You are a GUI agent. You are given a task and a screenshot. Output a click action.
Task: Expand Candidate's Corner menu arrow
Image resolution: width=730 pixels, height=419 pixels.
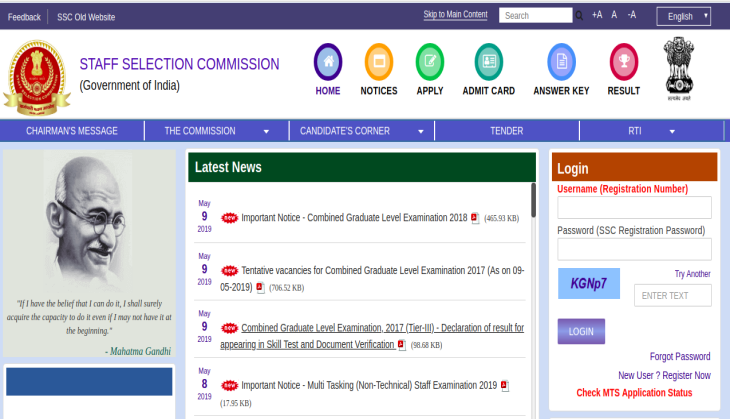click(x=421, y=132)
